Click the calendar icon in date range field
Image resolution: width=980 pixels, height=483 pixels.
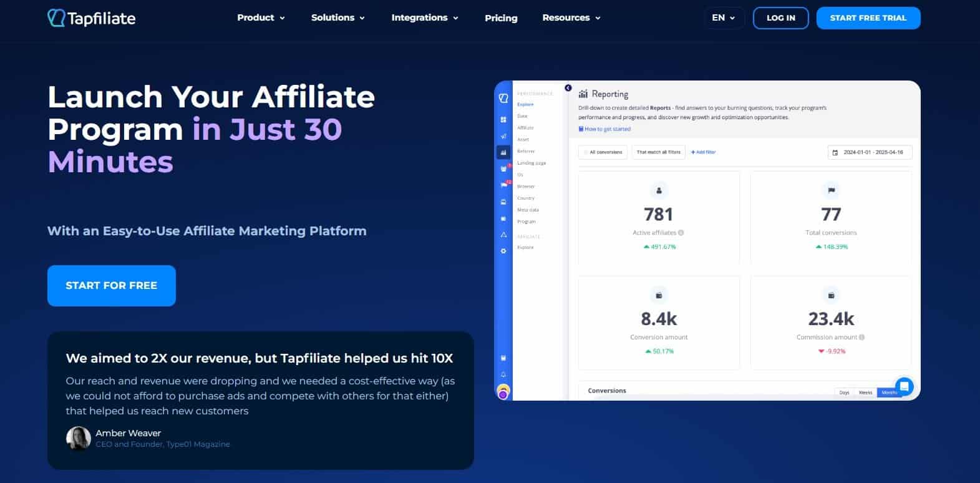[835, 152]
